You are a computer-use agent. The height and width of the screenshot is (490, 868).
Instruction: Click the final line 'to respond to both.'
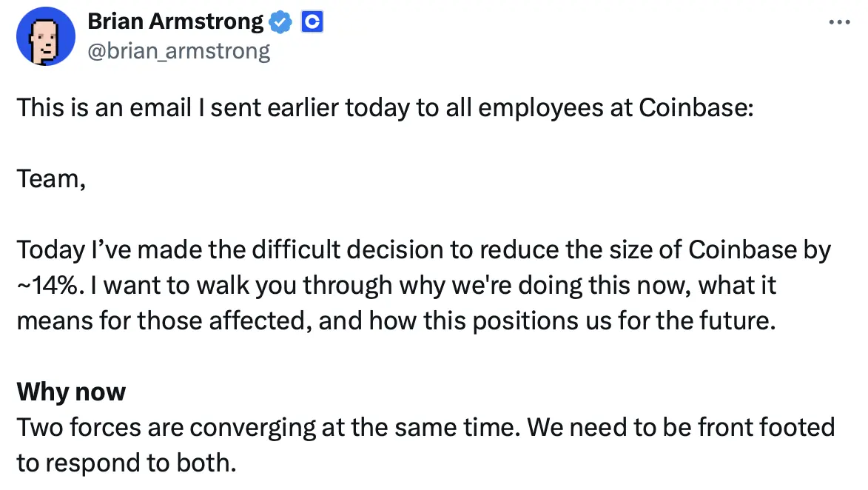(127, 463)
